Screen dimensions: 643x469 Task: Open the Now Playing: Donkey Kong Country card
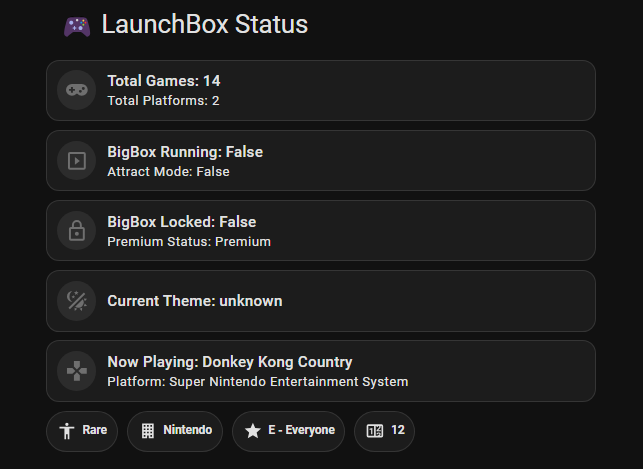click(321, 371)
